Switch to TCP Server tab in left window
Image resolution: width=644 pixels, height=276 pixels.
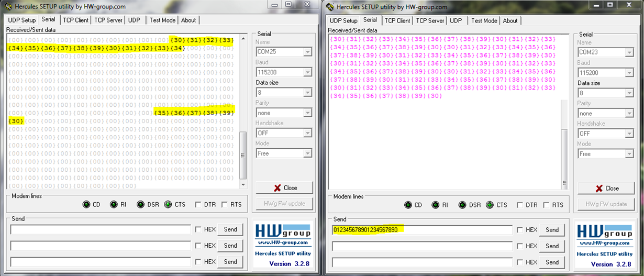click(x=108, y=20)
